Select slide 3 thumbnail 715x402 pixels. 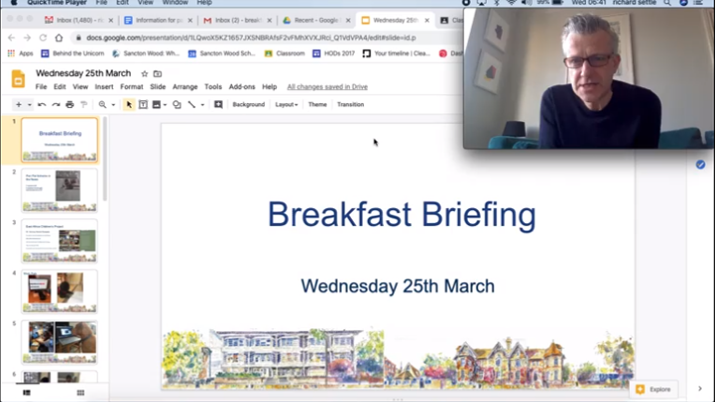coord(59,241)
